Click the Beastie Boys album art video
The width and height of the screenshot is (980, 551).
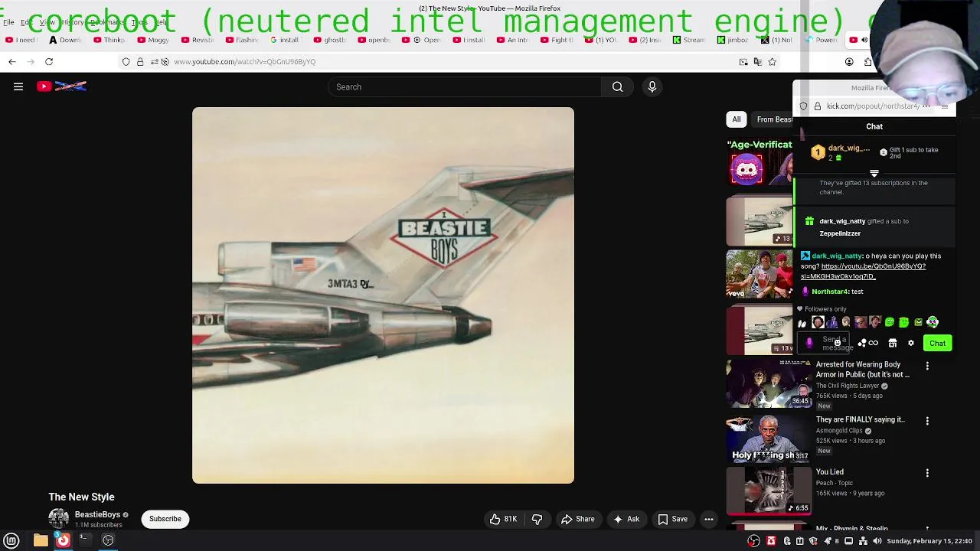pos(383,295)
